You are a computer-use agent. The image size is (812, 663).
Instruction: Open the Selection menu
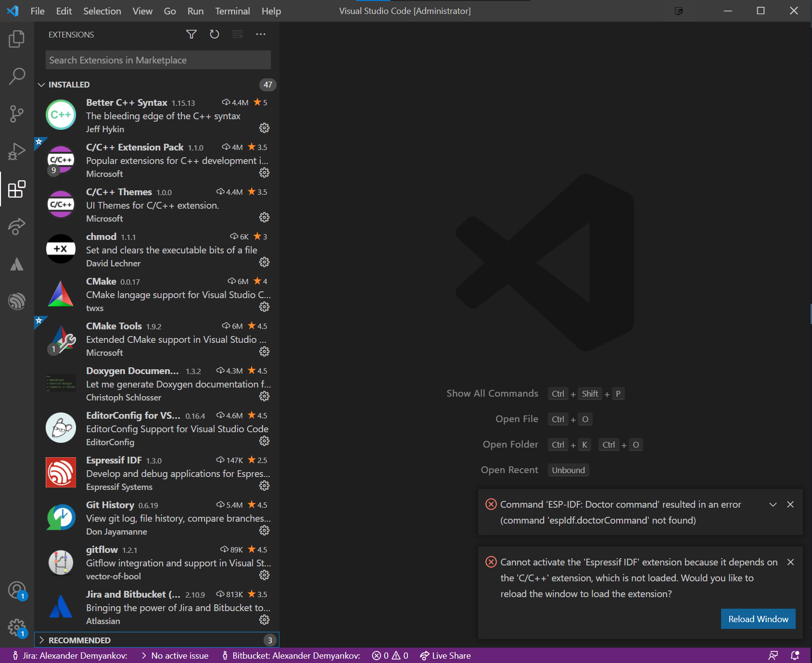click(101, 11)
